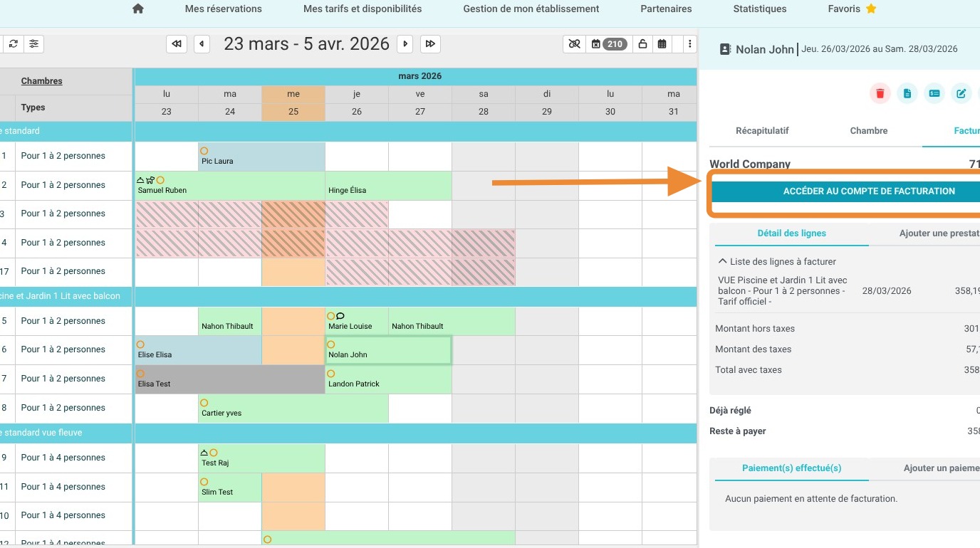Open the cancelled-calendar icon with 210 badge

tap(608, 44)
